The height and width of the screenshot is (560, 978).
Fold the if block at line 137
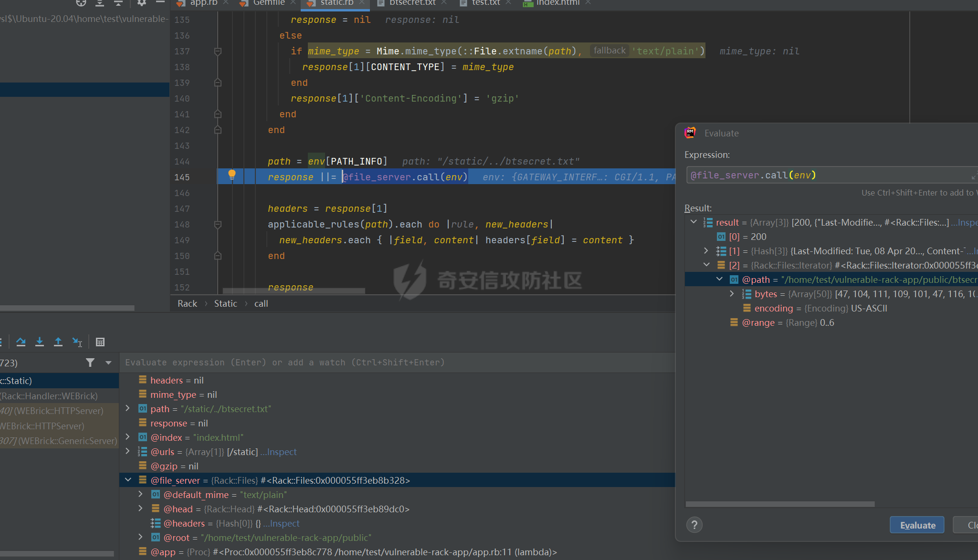(218, 51)
